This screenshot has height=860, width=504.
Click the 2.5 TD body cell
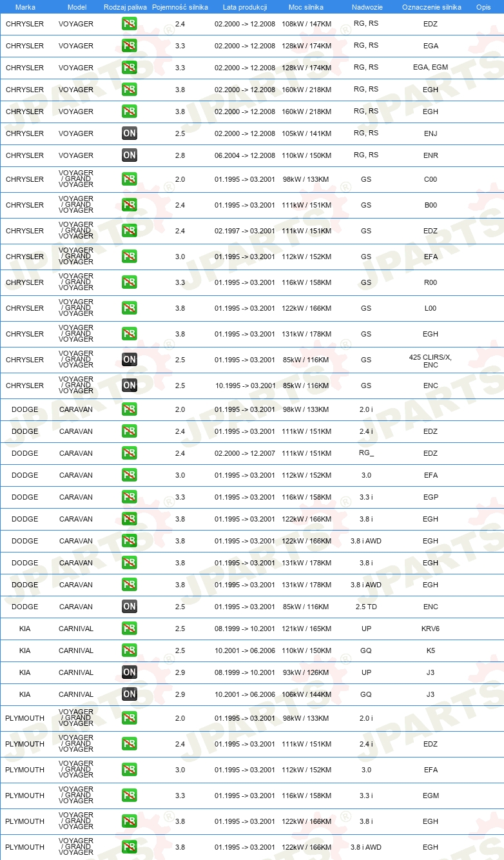click(x=365, y=607)
